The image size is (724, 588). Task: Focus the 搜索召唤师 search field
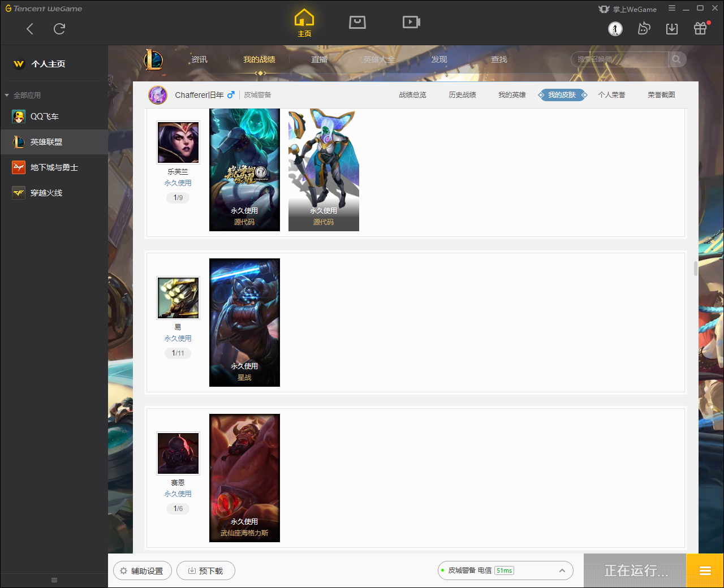click(x=620, y=59)
